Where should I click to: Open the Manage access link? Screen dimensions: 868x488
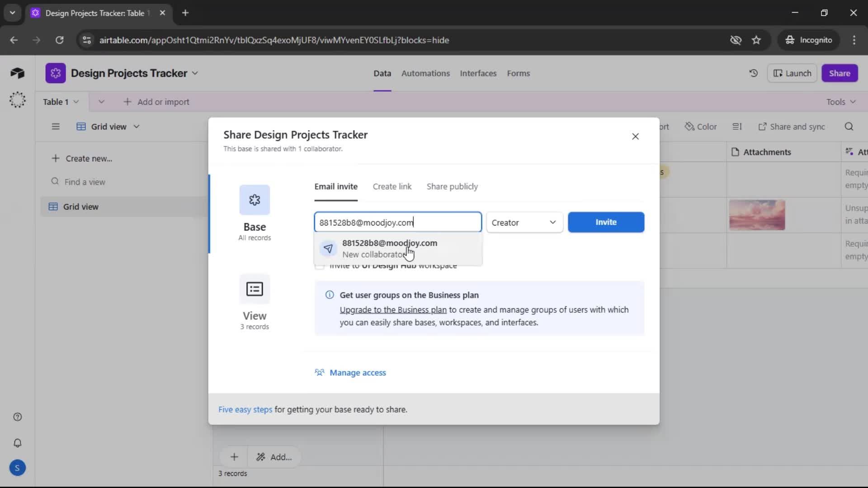point(350,372)
